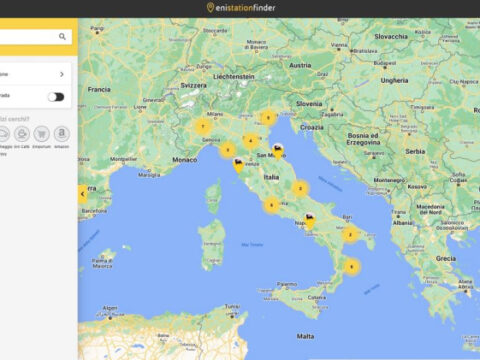
Task: Select the Amazon service filter icon
Action: coord(62,134)
